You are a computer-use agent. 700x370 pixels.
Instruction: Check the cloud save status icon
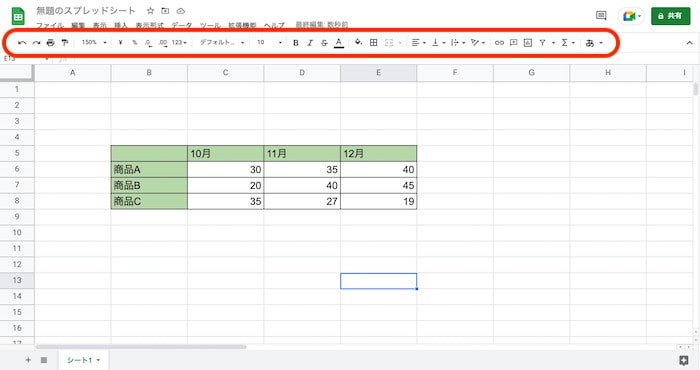point(180,11)
